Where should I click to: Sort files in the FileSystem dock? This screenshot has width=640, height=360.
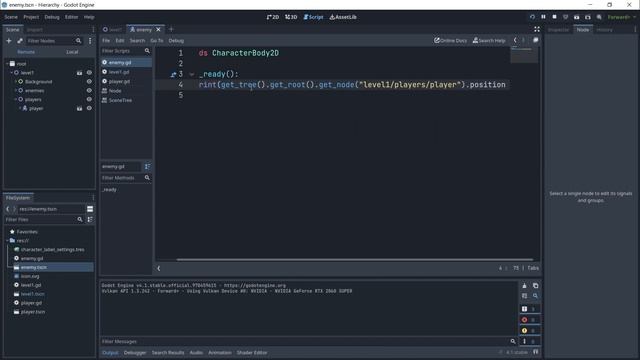pos(90,220)
